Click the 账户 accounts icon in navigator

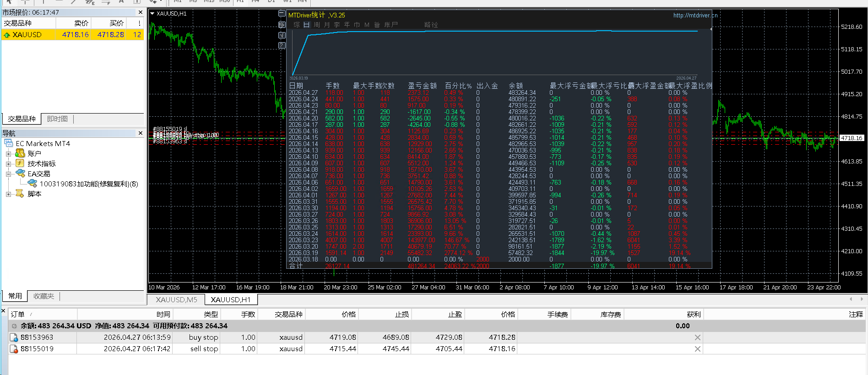coord(20,153)
